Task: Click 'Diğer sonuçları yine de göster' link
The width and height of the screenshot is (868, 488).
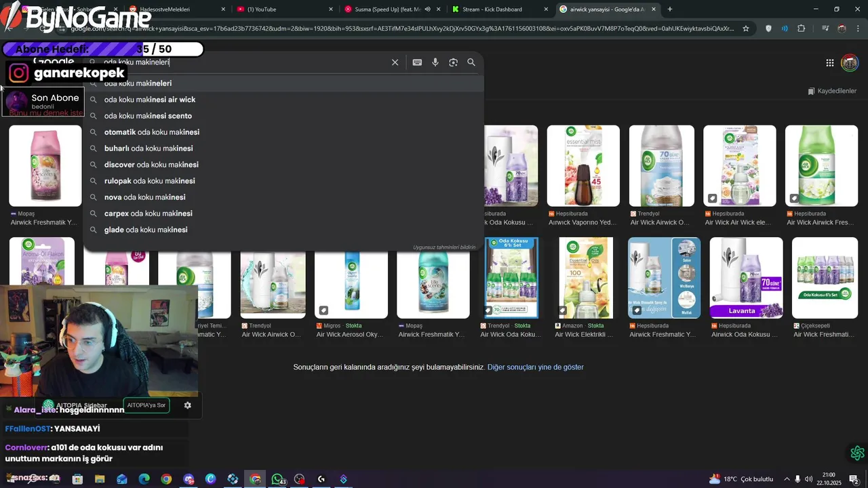Action: [535, 367]
